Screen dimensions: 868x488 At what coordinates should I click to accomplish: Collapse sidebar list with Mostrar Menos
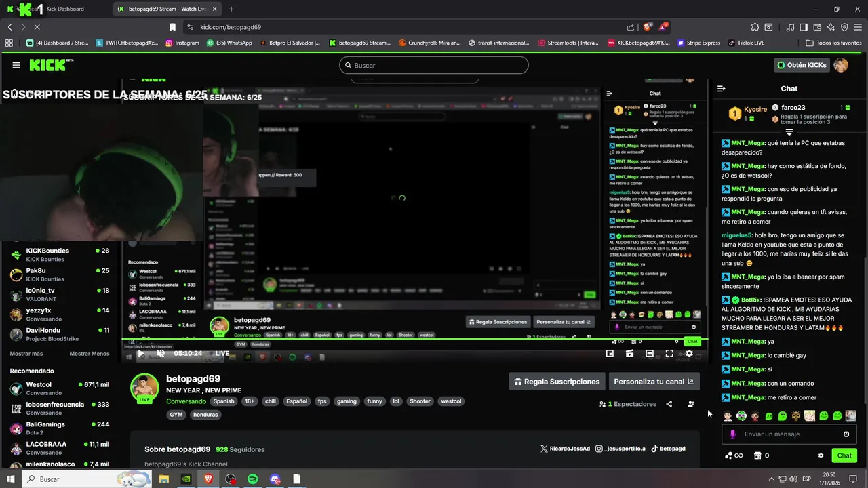click(x=90, y=354)
